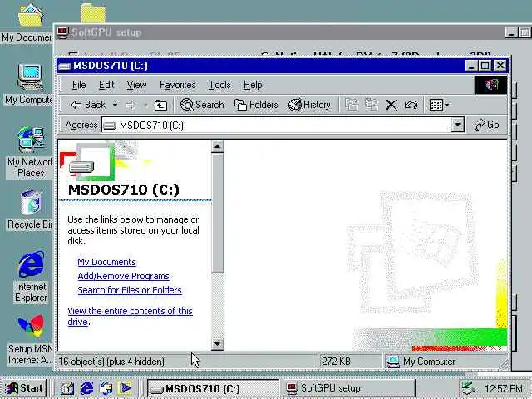The height and width of the screenshot is (399, 532).
Task: Follow the My Documents link
Action: tap(106, 262)
